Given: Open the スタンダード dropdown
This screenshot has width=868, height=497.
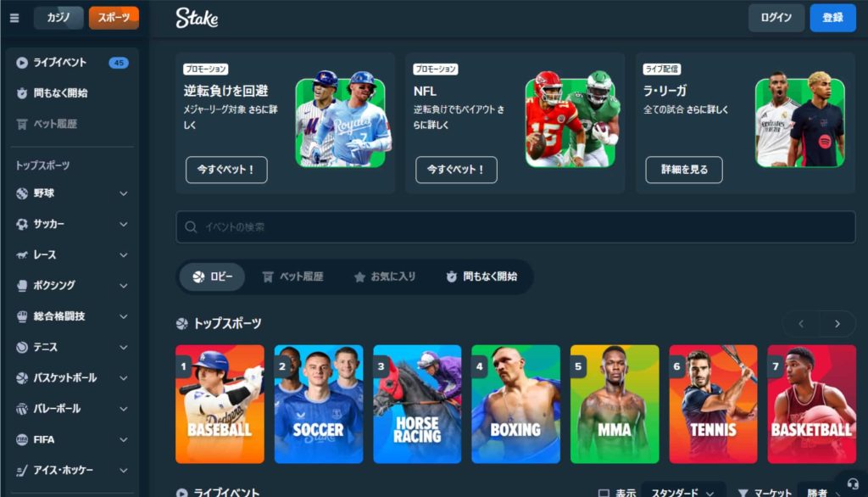Looking at the screenshot, I should click(x=682, y=491).
